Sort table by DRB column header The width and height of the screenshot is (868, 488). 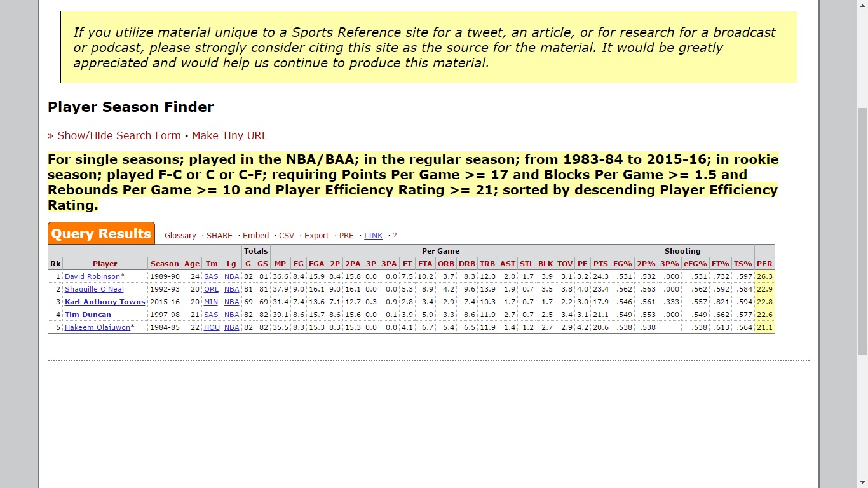tap(467, 264)
